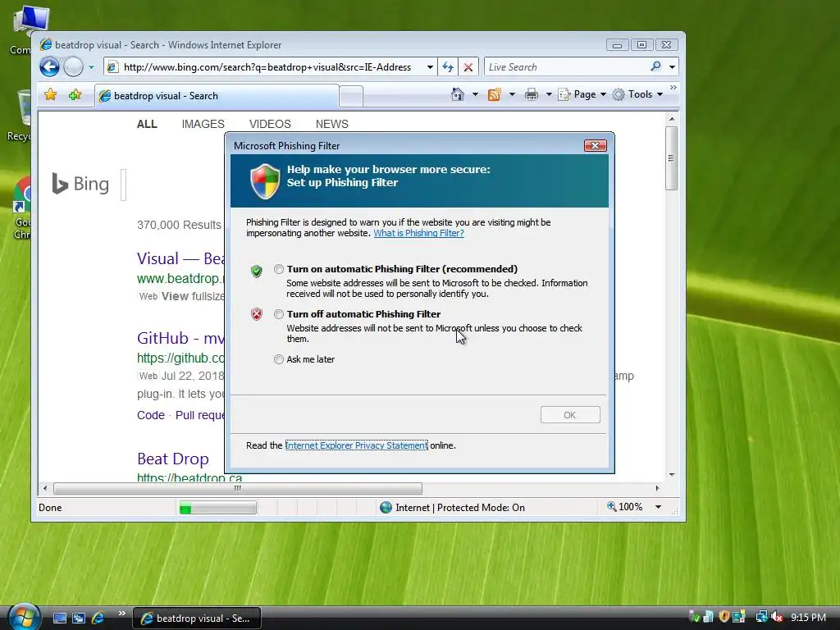This screenshot has height=630, width=840.
Task: Click the 'beatdrop visual - Se...' taskbar button
Action: pyautogui.click(x=197, y=619)
